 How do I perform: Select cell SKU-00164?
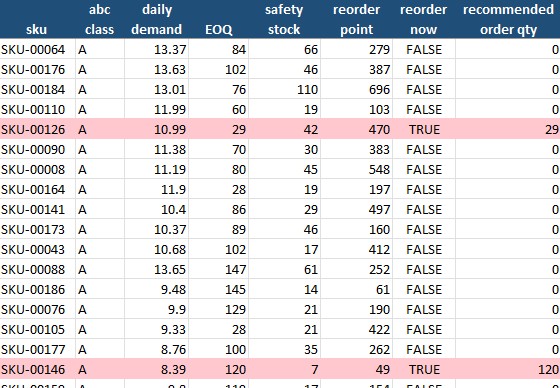pos(37,189)
